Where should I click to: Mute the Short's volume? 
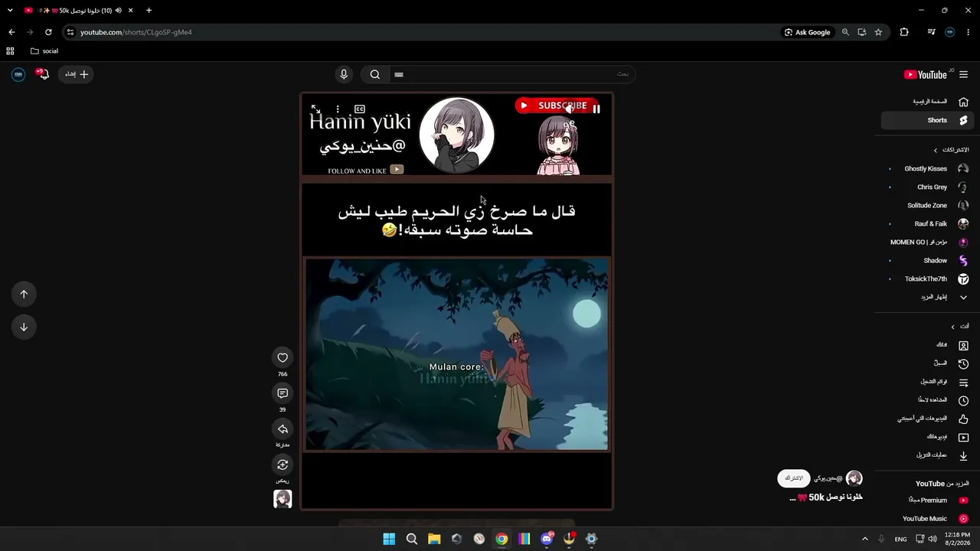569,109
